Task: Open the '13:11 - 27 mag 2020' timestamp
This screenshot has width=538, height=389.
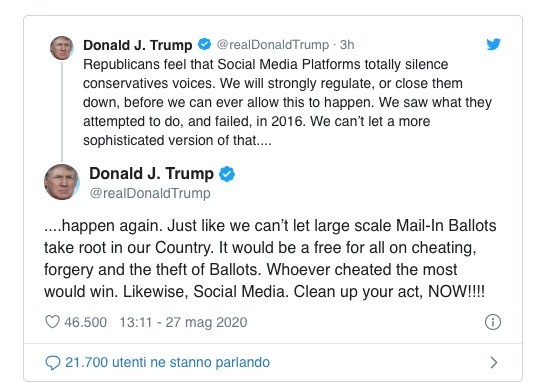Action: 183,322
